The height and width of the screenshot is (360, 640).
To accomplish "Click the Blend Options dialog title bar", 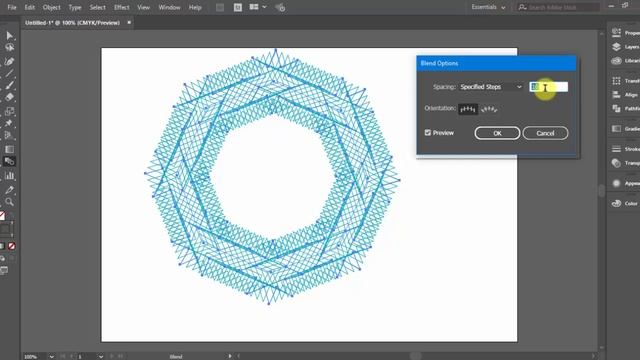I will point(496,63).
